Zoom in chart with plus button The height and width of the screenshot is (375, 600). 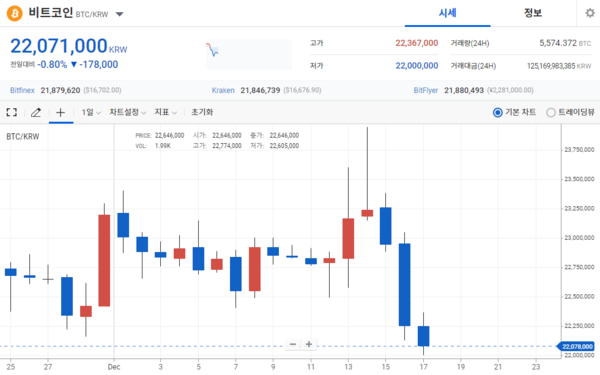coord(309,344)
